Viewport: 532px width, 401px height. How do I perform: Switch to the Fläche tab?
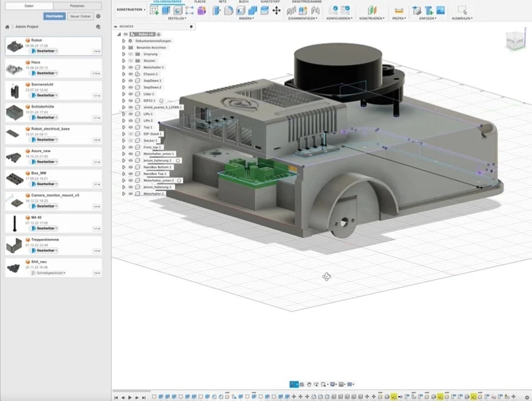(200, 2)
